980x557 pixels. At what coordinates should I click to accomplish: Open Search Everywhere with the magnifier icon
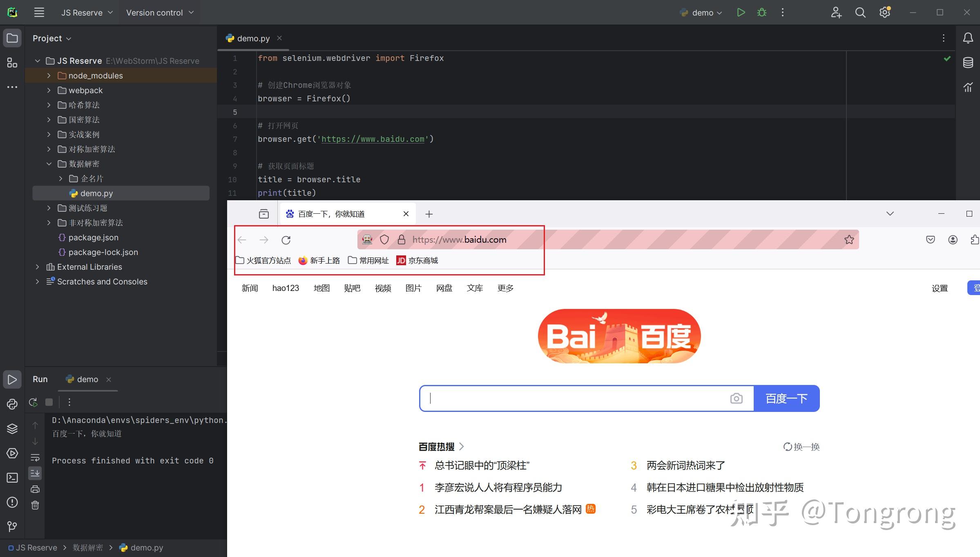pos(860,12)
